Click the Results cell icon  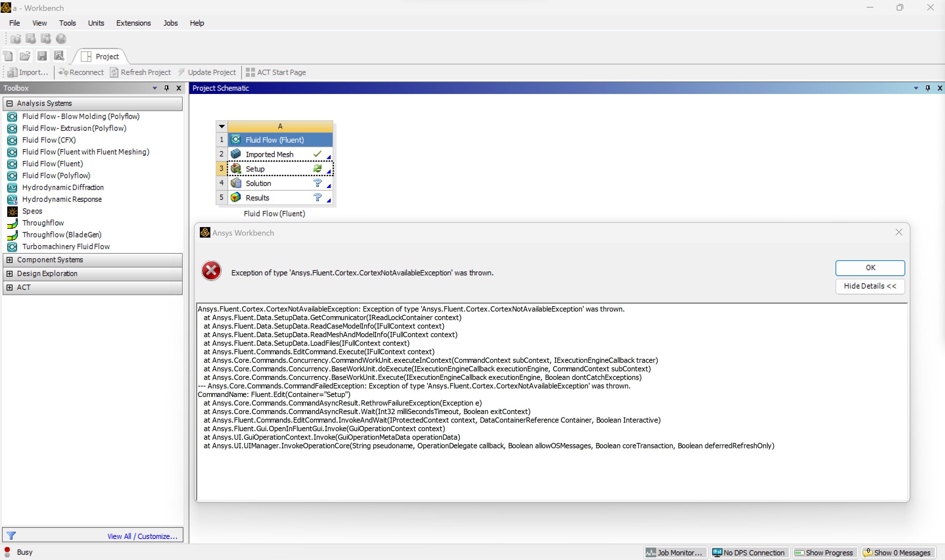[236, 198]
